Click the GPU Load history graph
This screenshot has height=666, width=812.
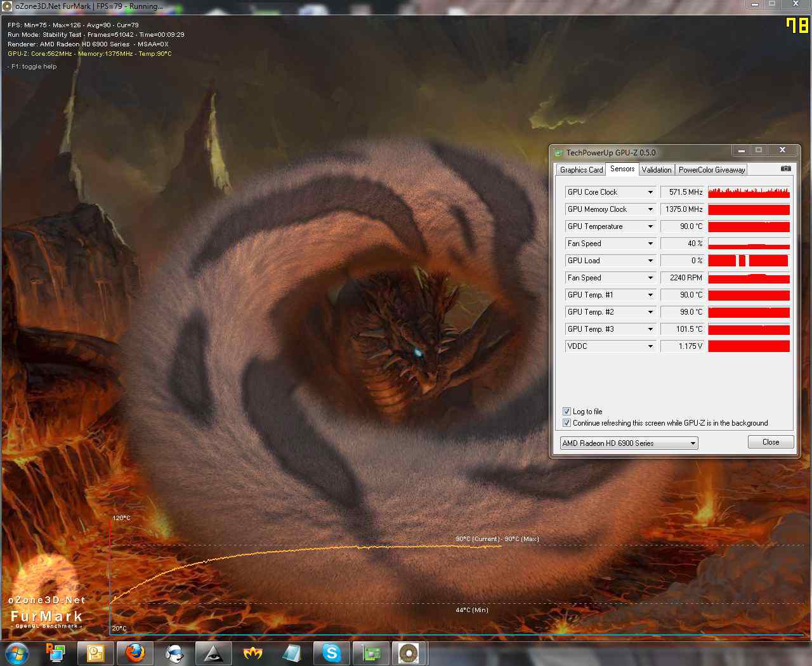[749, 261]
